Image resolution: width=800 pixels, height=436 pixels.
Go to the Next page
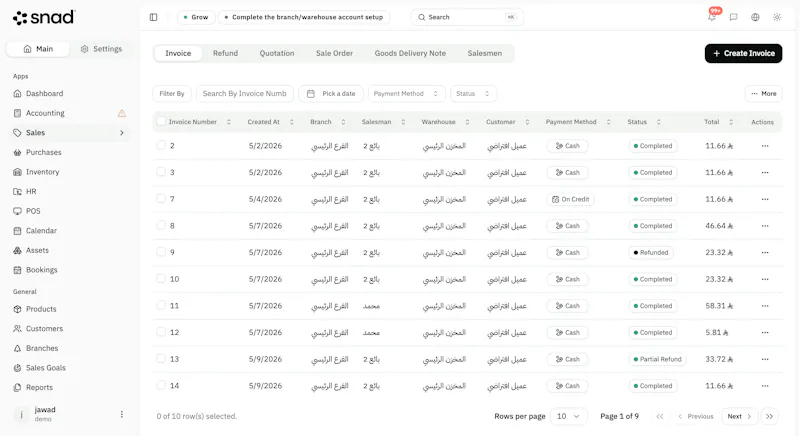click(739, 416)
